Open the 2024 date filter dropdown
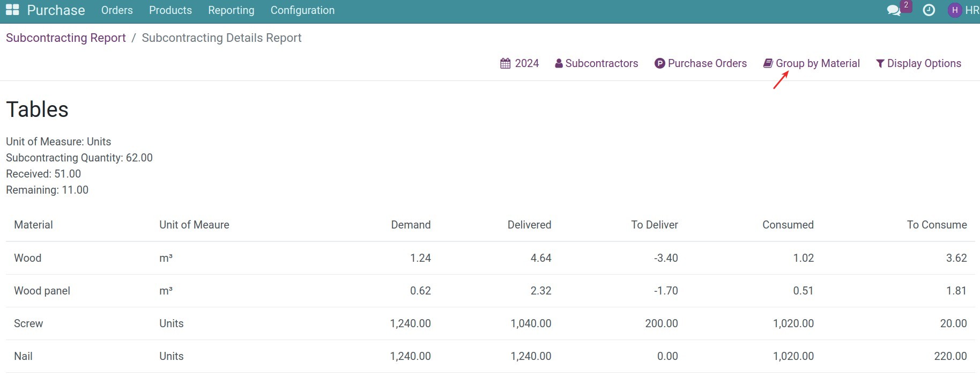 [526, 63]
